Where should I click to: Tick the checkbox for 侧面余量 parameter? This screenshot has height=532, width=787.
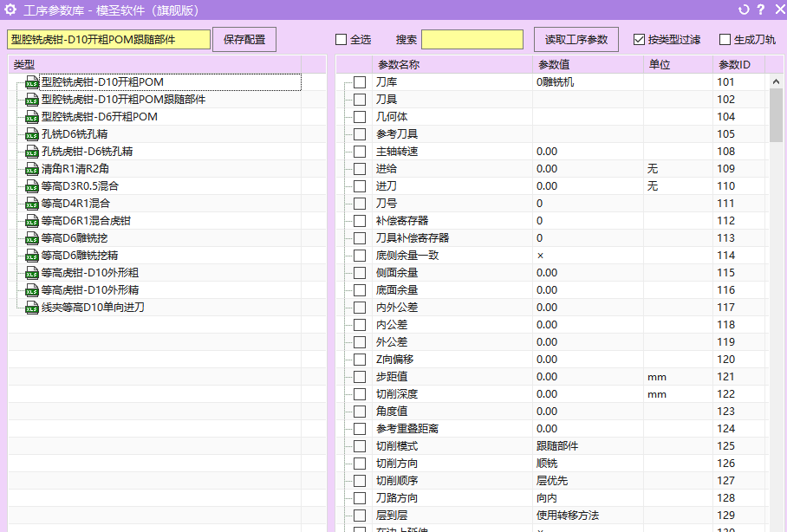click(360, 273)
